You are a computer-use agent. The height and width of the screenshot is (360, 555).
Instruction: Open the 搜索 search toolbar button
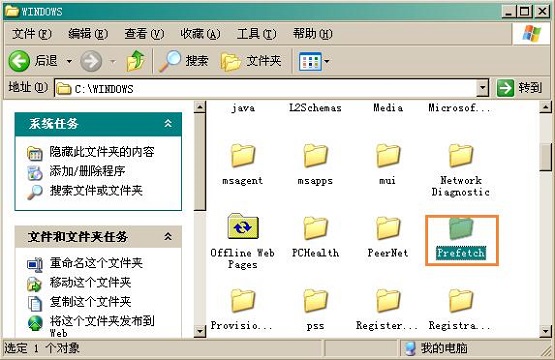click(x=183, y=61)
